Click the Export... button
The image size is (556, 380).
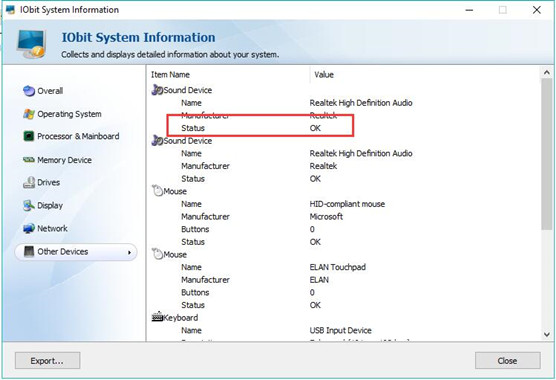tap(48, 361)
